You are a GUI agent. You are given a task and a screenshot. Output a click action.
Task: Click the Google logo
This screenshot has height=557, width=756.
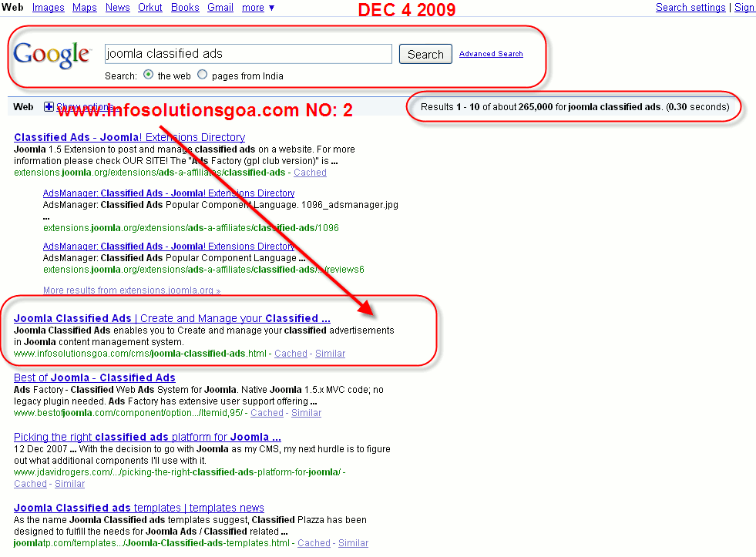coord(52,55)
